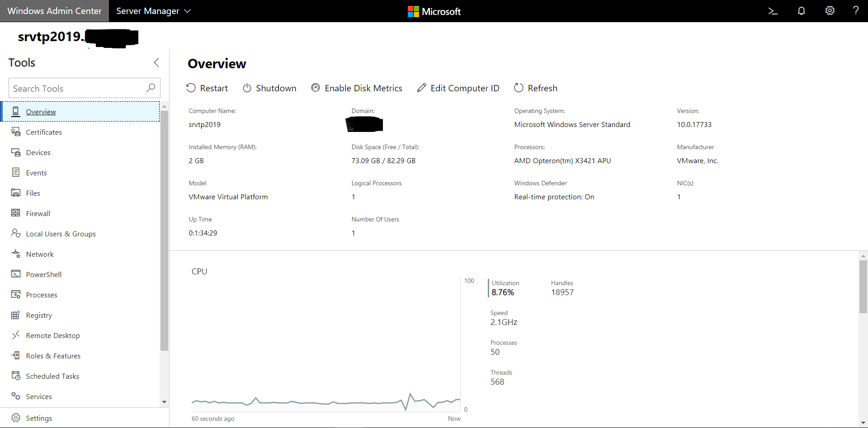Viewport: 868px width, 428px height.
Task: Go to Windows Admin Center home
Action: click(x=54, y=11)
